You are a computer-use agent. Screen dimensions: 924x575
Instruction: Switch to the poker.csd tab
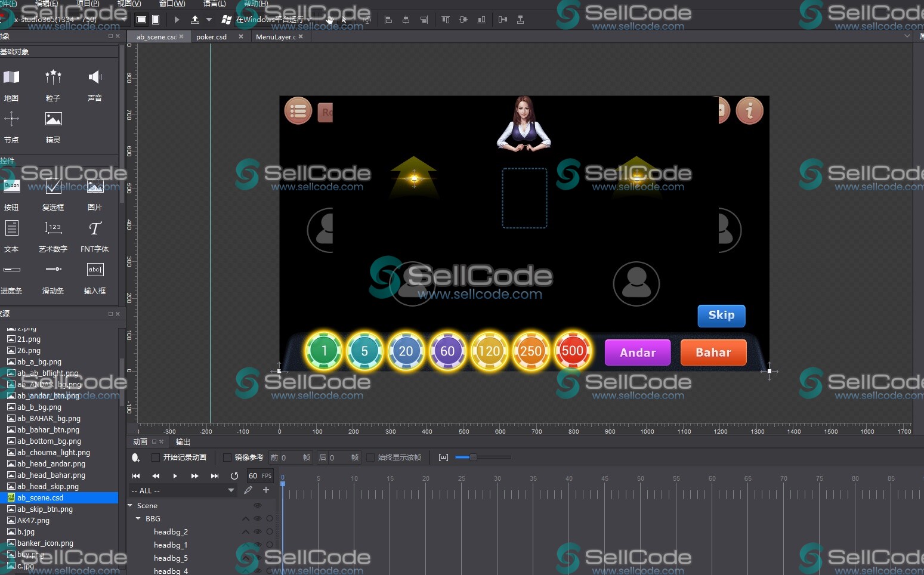tap(212, 37)
